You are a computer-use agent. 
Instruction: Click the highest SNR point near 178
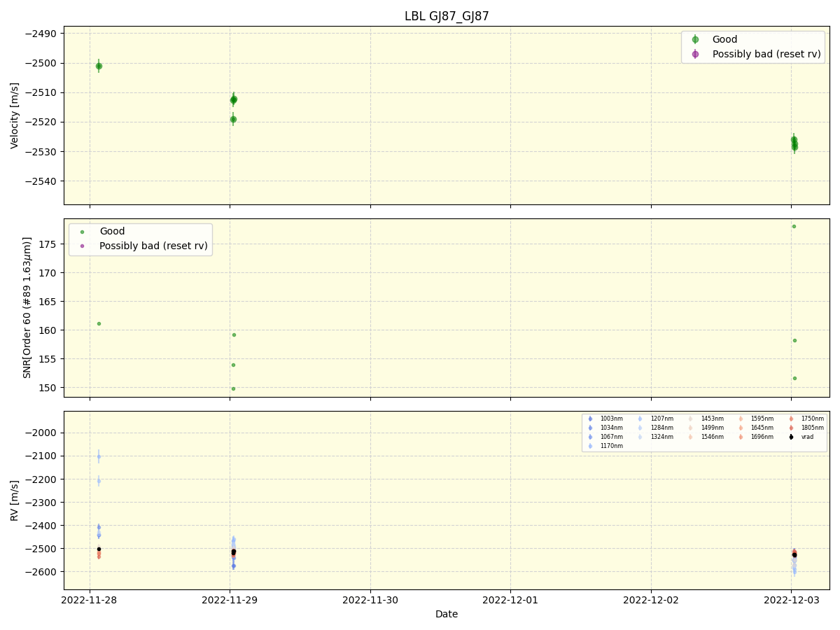tap(794, 226)
